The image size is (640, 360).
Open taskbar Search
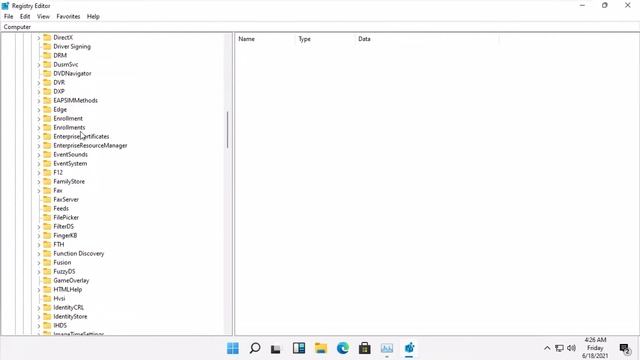pyautogui.click(x=255, y=348)
